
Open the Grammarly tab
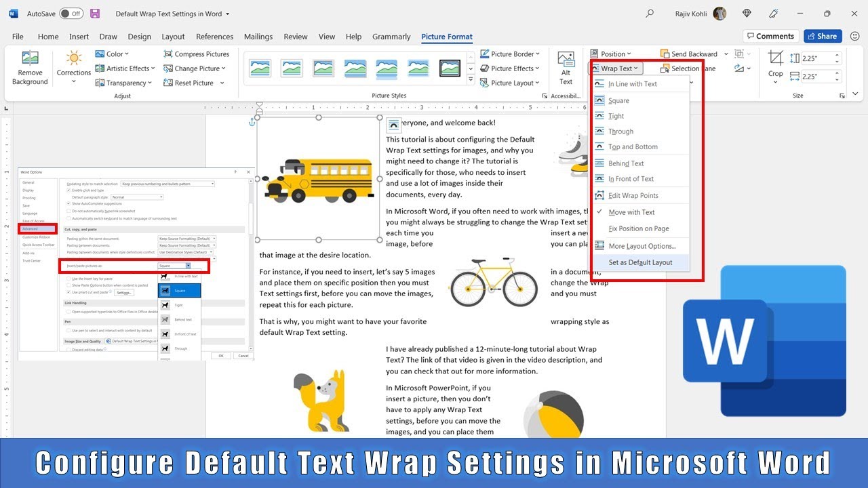click(x=391, y=37)
